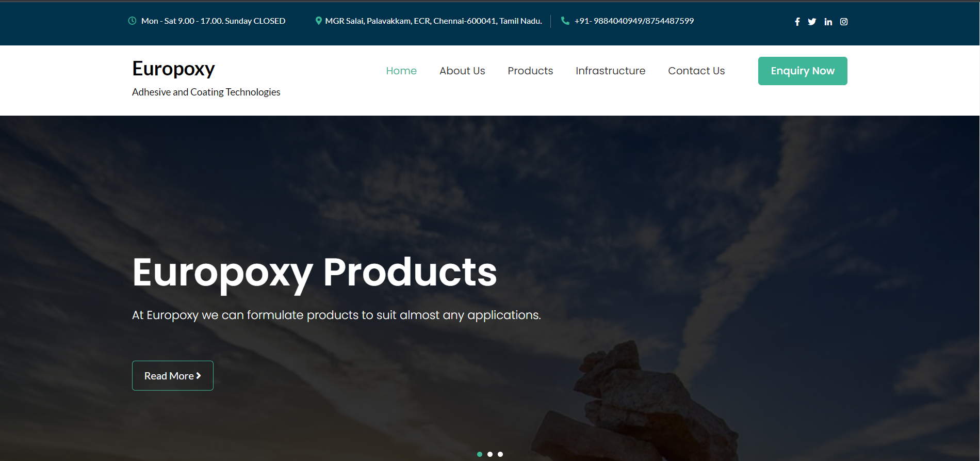This screenshot has width=980, height=461.
Task: Open the Instagram social icon
Action: (844, 22)
